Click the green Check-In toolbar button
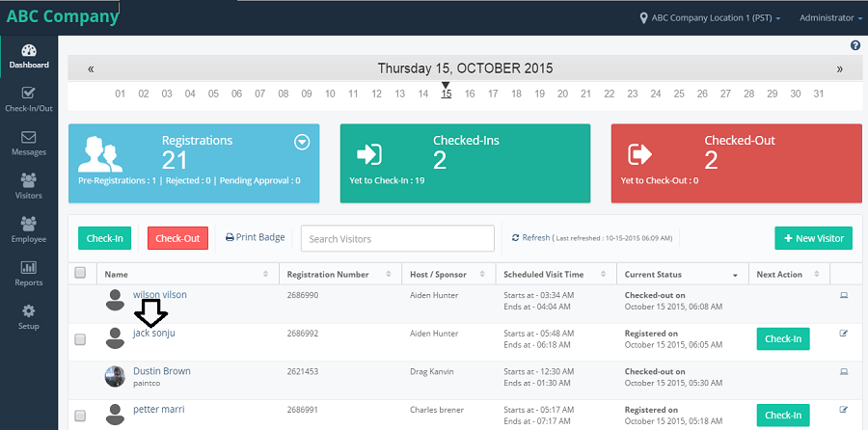This screenshot has width=868, height=430. tap(104, 238)
